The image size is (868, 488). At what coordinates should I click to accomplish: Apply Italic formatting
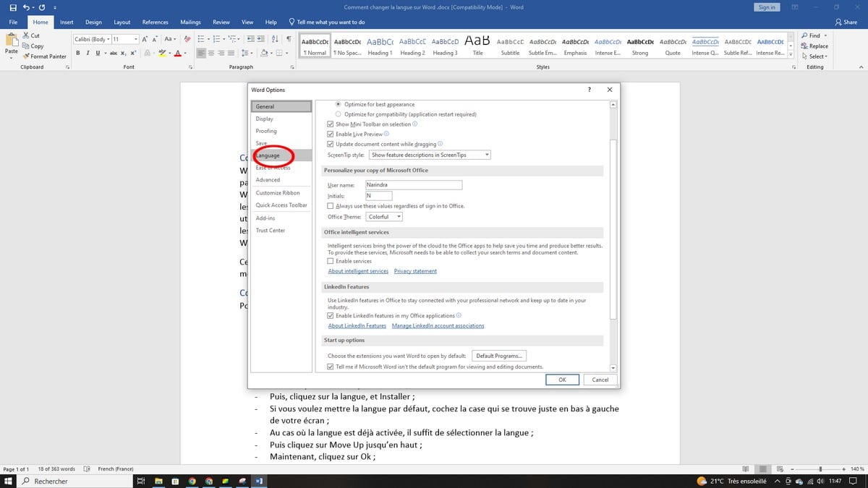coord(88,53)
